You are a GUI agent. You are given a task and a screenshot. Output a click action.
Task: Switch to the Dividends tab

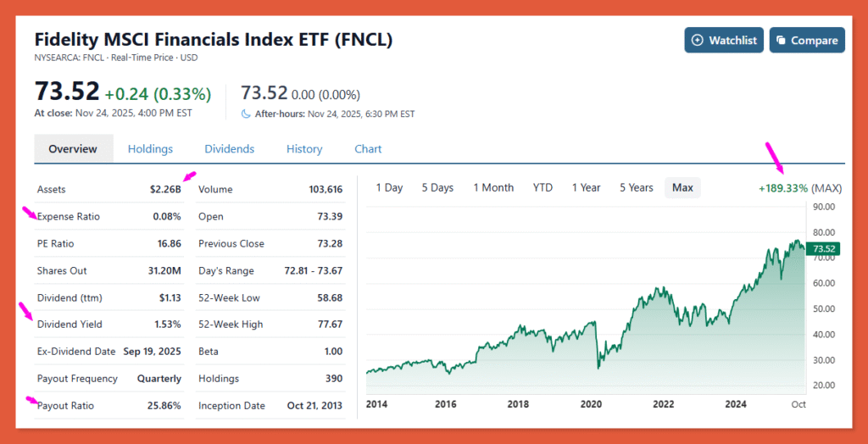point(230,149)
